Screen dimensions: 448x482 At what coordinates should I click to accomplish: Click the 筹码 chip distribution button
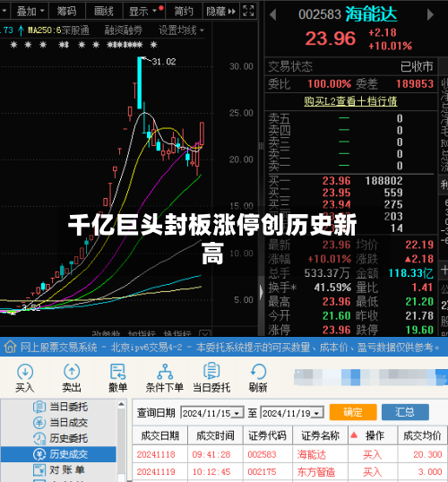[66, 12]
